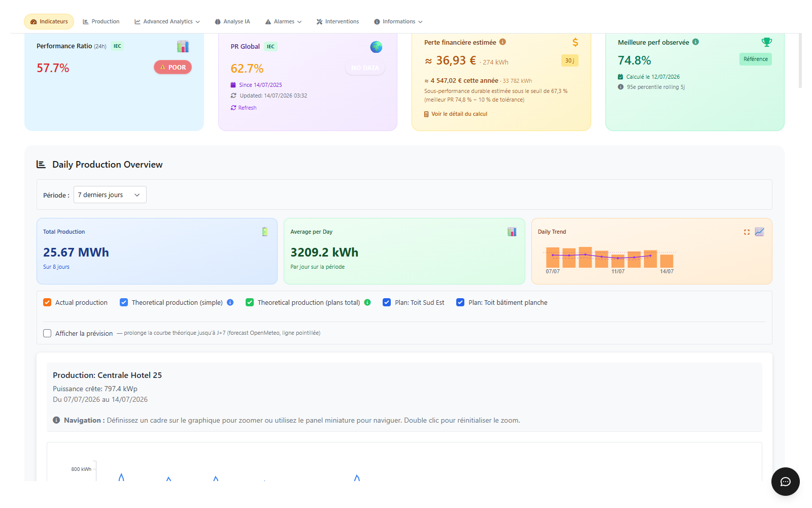Open the Période dropdown 7 derniers jours

click(x=110, y=195)
